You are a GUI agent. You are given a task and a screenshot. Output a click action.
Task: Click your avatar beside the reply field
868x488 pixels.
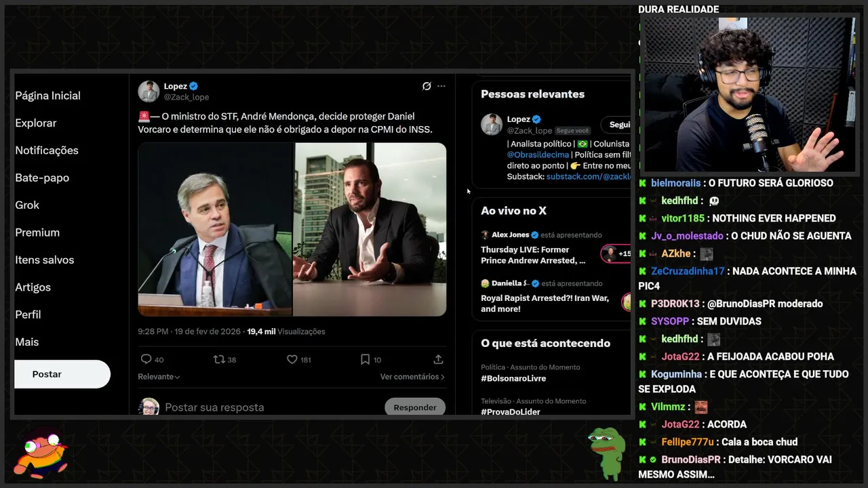tap(149, 407)
